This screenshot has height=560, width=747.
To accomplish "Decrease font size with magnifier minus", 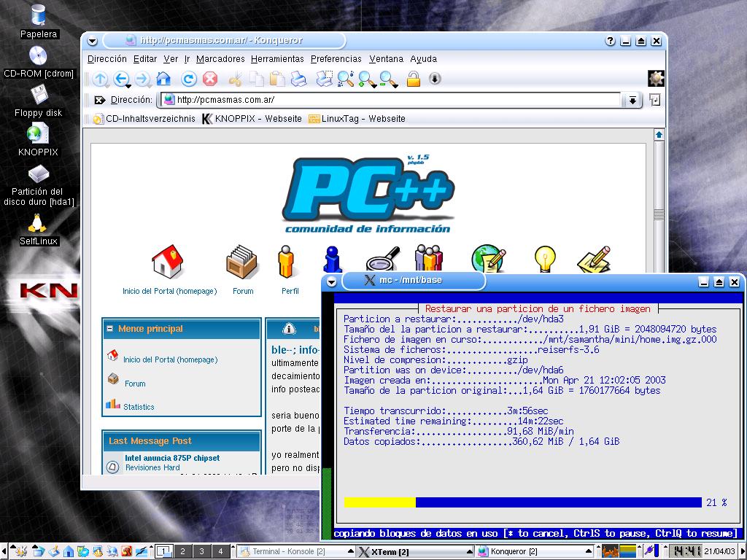I will 388,79.
